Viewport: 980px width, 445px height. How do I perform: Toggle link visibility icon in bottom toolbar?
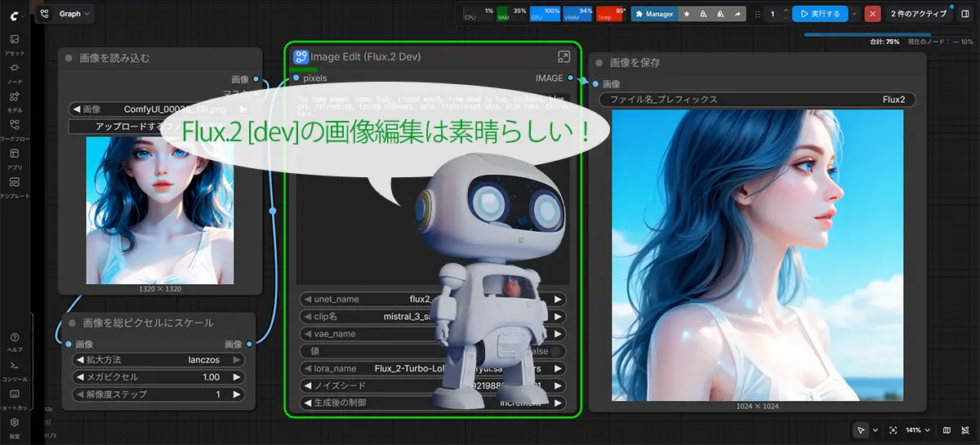pos(964,430)
